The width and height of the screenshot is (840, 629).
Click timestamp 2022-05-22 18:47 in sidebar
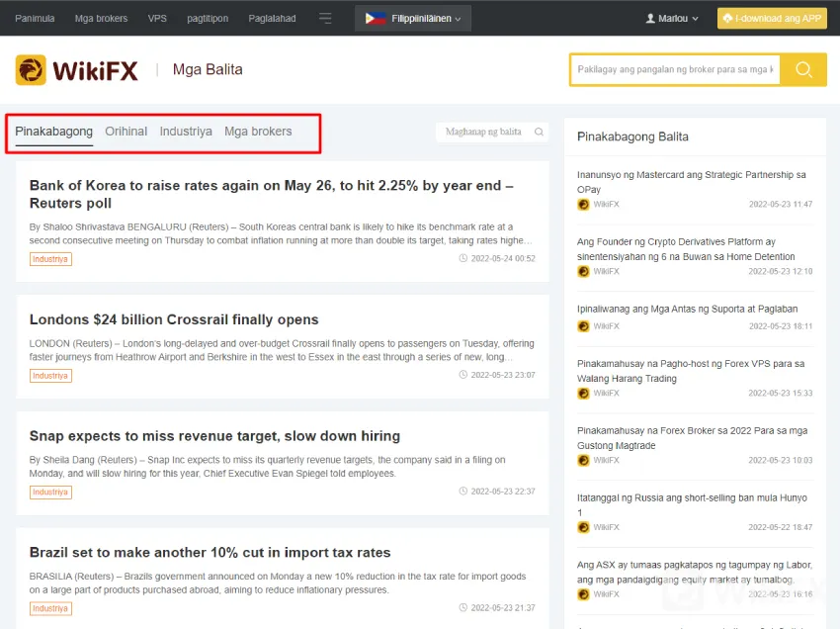(781, 527)
